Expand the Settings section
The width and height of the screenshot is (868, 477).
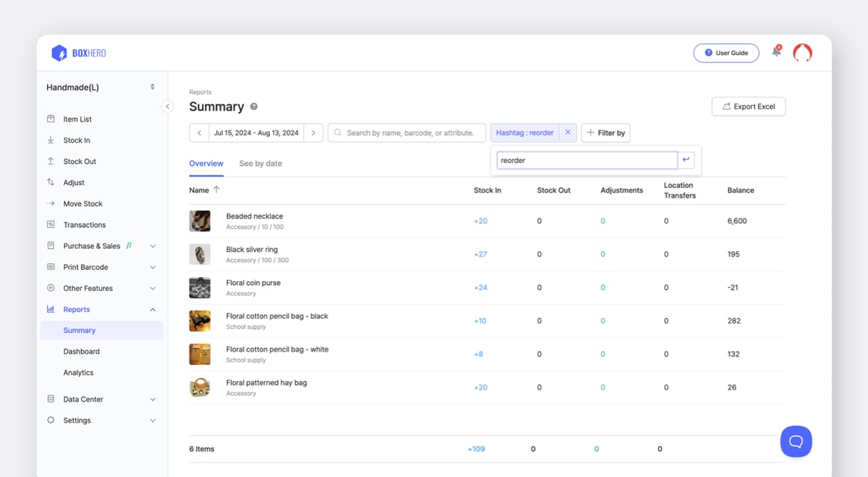pyautogui.click(x=76, y=420)
